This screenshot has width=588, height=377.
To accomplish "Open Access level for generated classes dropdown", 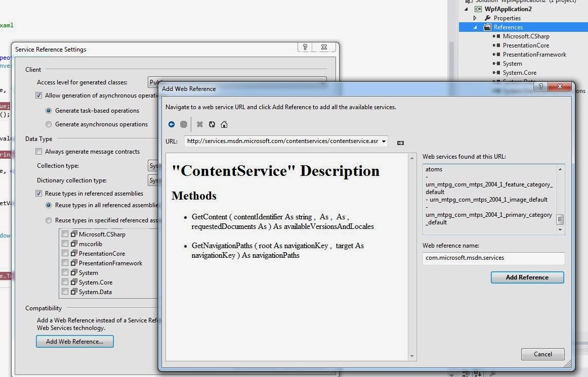I will (x=237, y=82).
